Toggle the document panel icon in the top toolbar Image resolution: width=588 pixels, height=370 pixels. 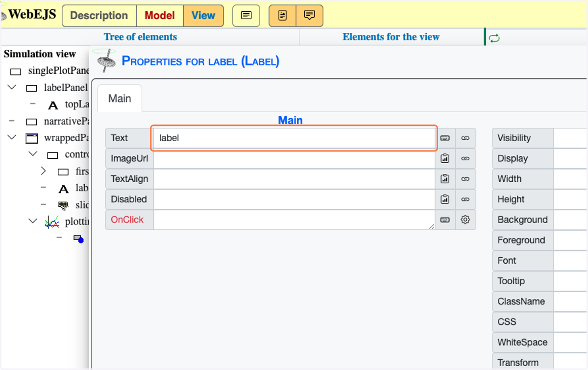283,16
